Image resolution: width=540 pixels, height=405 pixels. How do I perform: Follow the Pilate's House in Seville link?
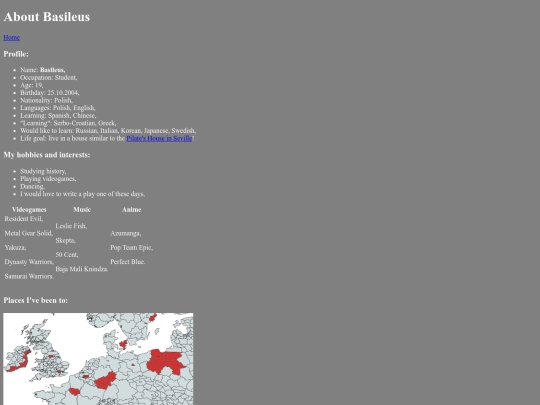[x=159, y=138]
